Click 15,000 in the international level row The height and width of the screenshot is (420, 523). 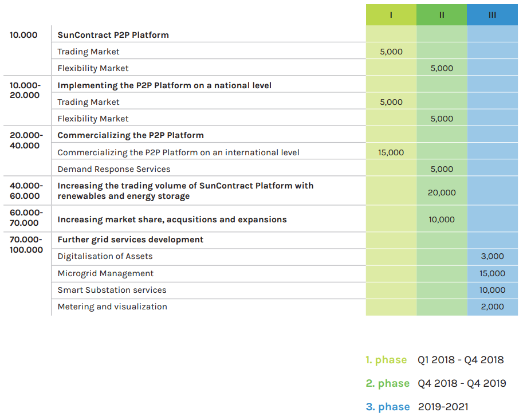[x=391, y=152]
